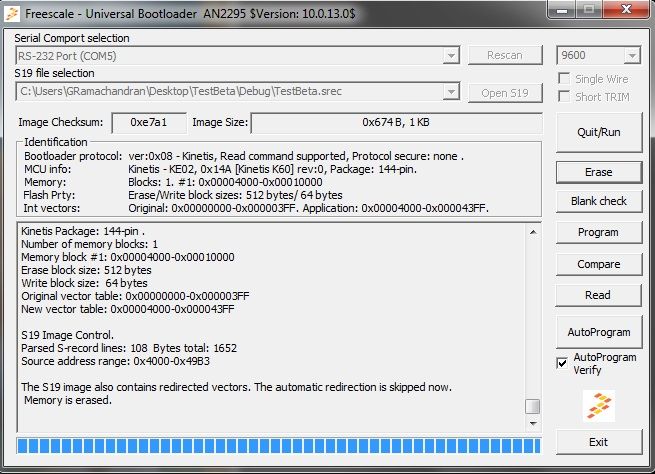Enable the Single Wire checkbox

564,79
